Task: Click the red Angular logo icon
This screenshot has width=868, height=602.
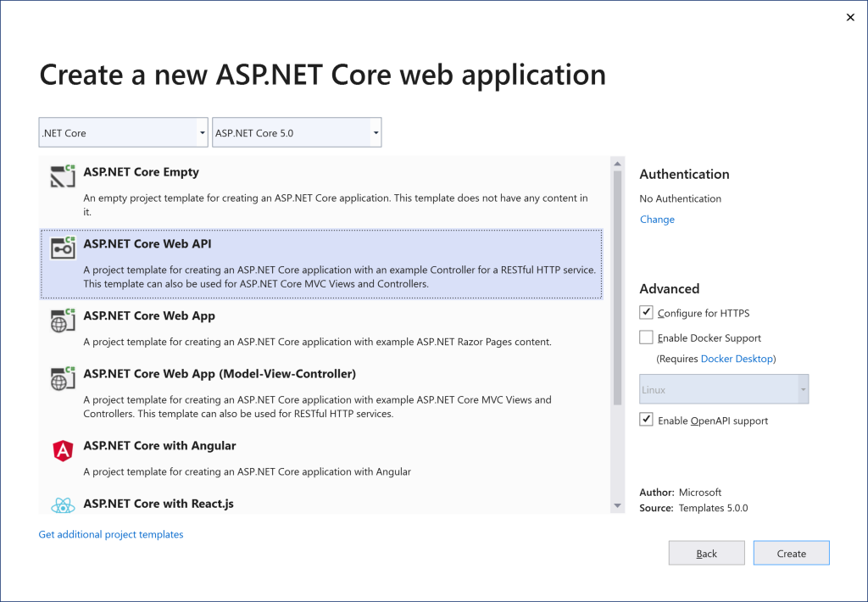Action: 63,451
